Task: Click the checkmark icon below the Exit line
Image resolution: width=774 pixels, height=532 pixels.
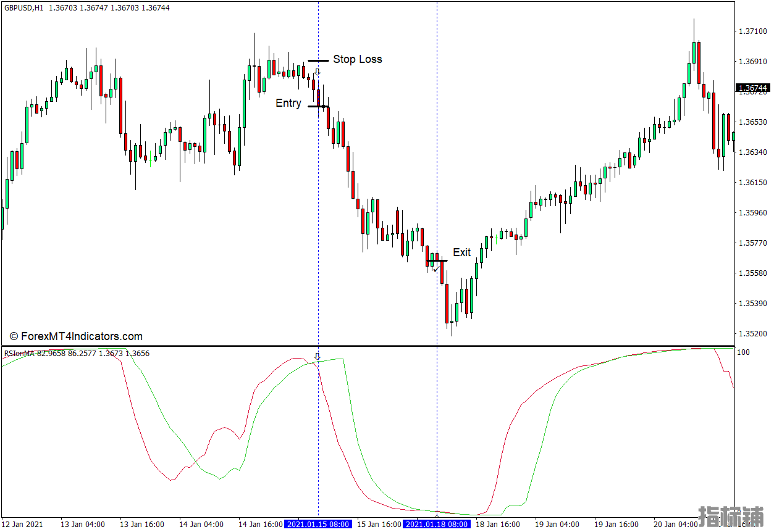Action: tap(436, 270)
